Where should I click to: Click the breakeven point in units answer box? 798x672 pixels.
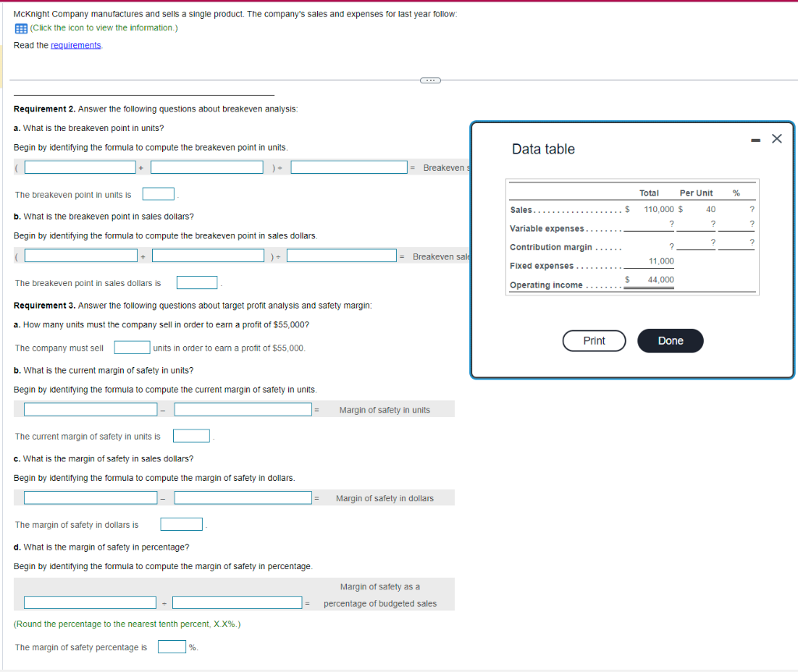coord(158,194)
